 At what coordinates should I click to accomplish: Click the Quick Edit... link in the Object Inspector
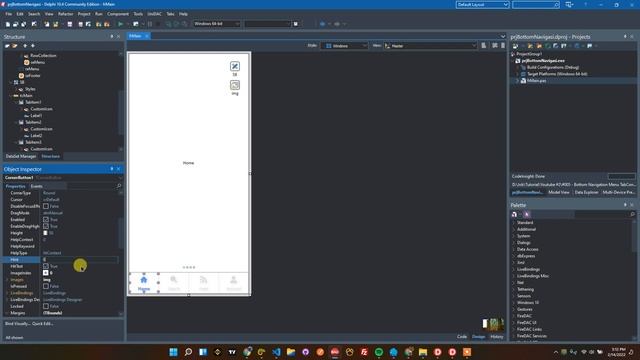coord(43,324)
